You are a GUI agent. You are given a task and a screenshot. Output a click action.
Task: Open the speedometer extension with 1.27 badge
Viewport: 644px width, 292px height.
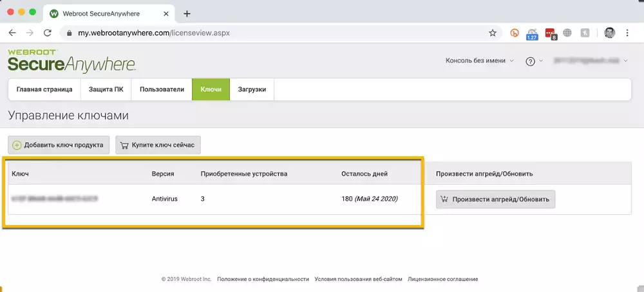click(533, 33)
